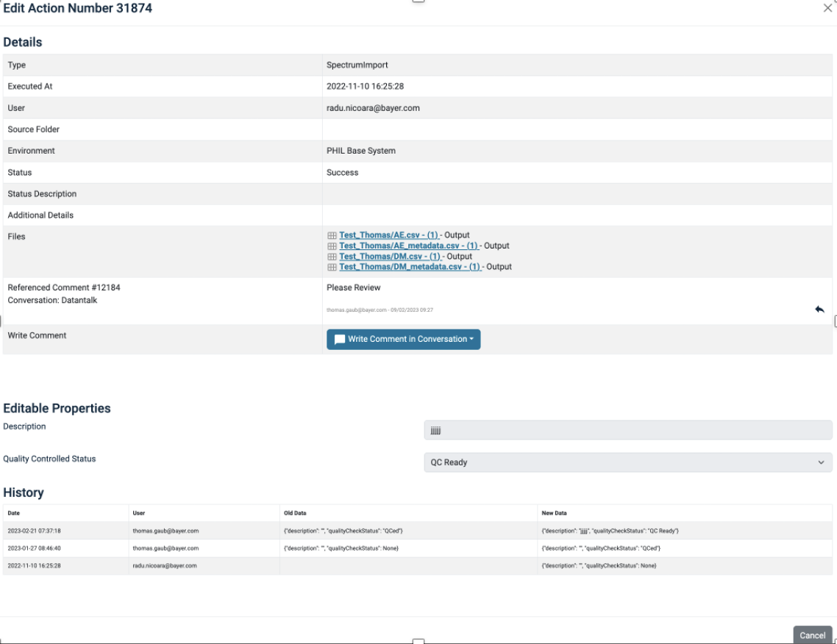Open the Quality Controlled Status dropdown
The height and width of the screenshot is (644, 837).
click(627, 462)
